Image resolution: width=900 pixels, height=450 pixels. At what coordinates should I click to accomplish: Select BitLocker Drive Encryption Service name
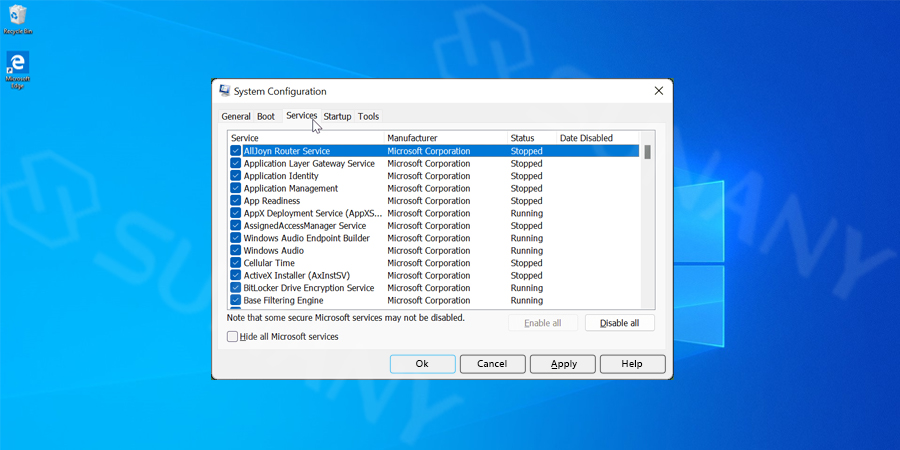pyautogui.click(x=309, y=288)
